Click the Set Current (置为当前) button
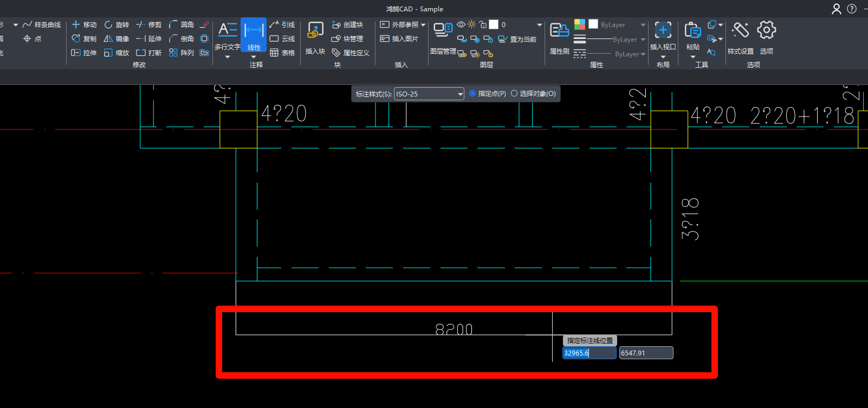The image size is (868, 408). pyautogui.click(x=517, y=39)
